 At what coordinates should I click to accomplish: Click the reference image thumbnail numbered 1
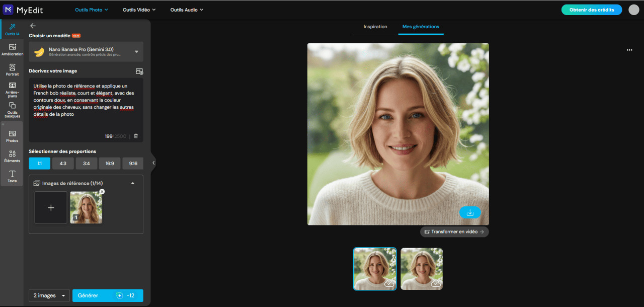click(86, 207)
